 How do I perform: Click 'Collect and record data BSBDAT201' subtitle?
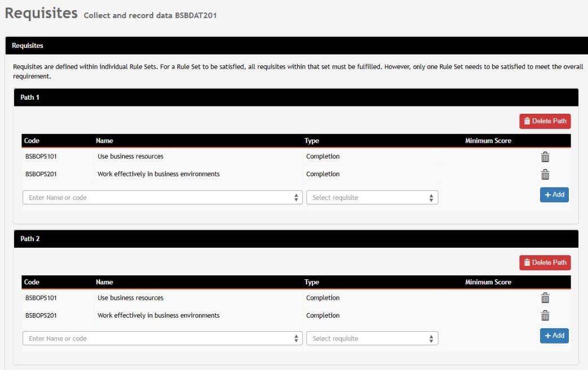point(151,15)
